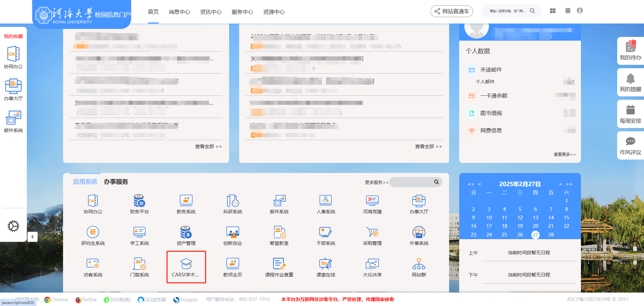
Task: Click the user account icon in header
Action: pyautogui.click(x=580, y=11)
